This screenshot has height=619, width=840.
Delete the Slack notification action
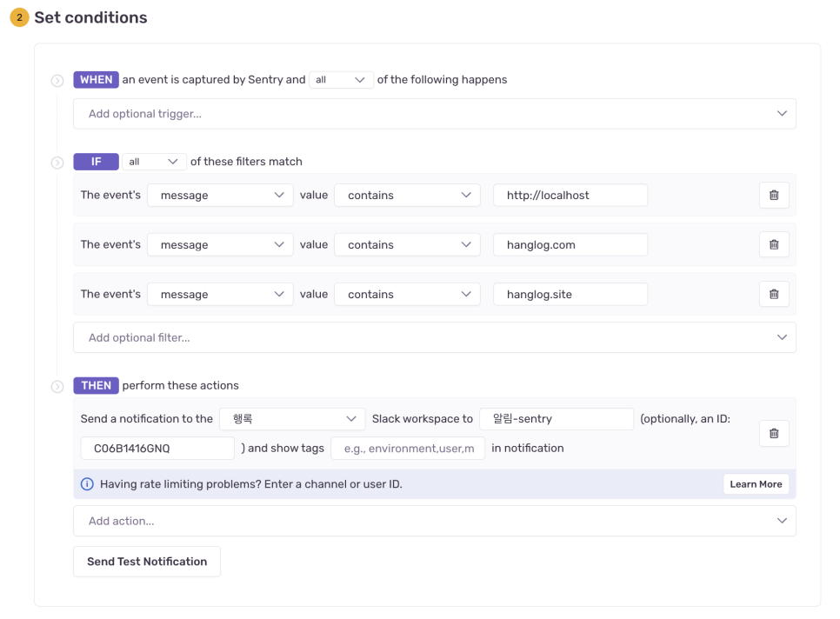774,433
